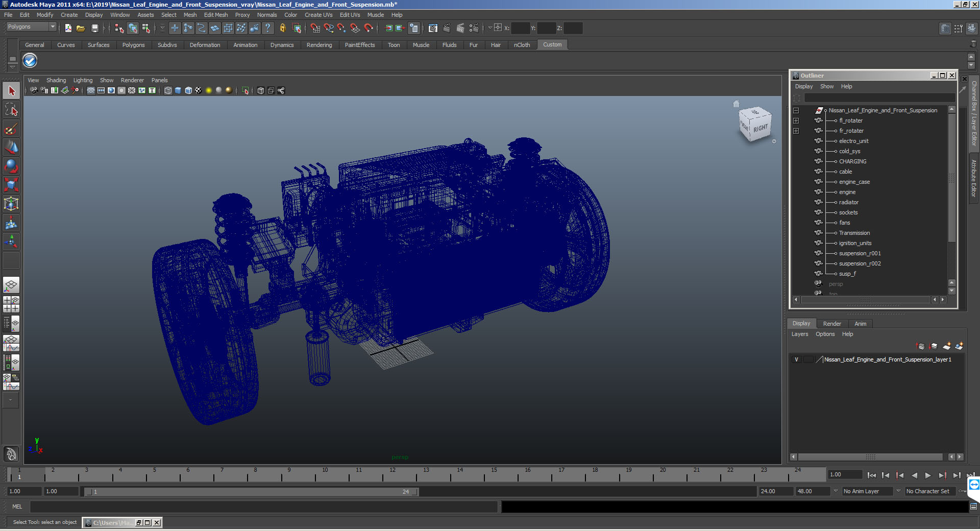Toggle Textured checker display icon
The height and width of the screenshot is (531, 980).
[199, 90]
